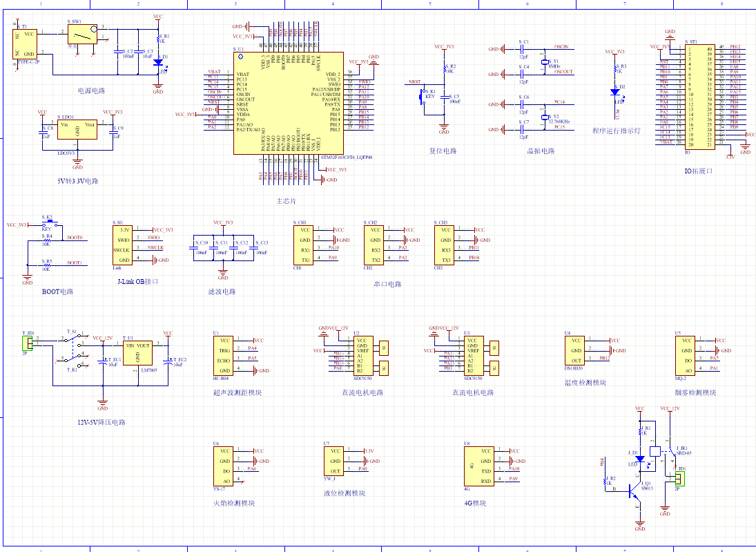This screenshot has height=552, width=756.
Task: Click the '主芯片' section title
Action: pos(287,201)
